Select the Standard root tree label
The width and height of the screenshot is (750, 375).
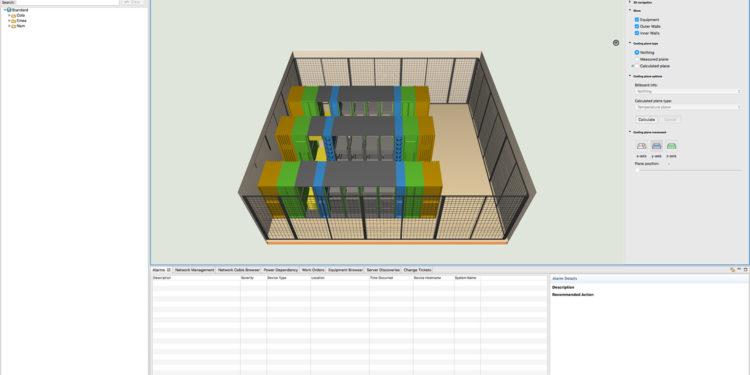click(20, 10)
